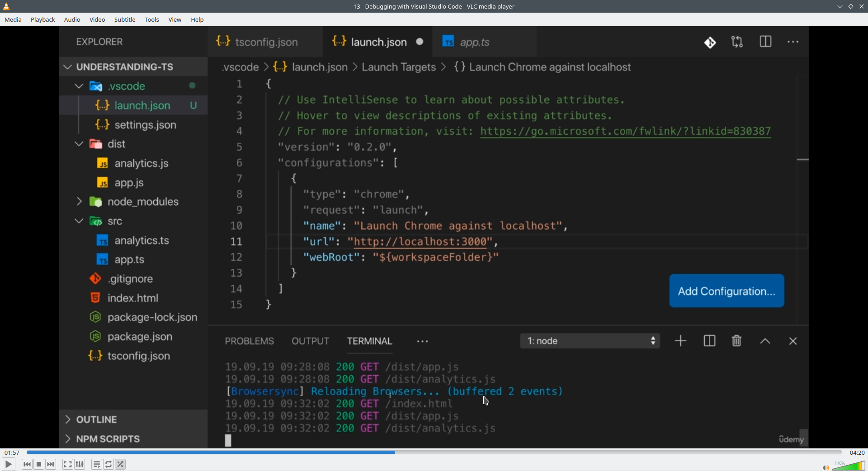Show the VLC playlist

pyautogui.click(x=96, y=464)
